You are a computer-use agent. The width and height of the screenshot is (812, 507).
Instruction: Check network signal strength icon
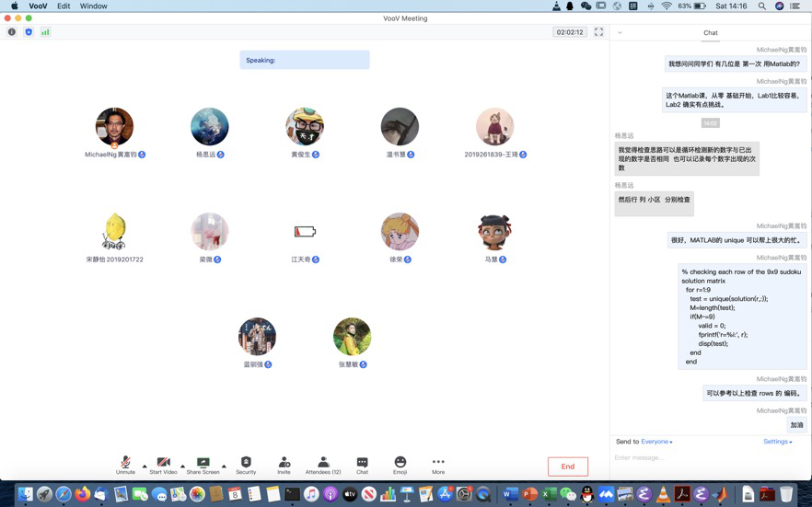(45, 32)
